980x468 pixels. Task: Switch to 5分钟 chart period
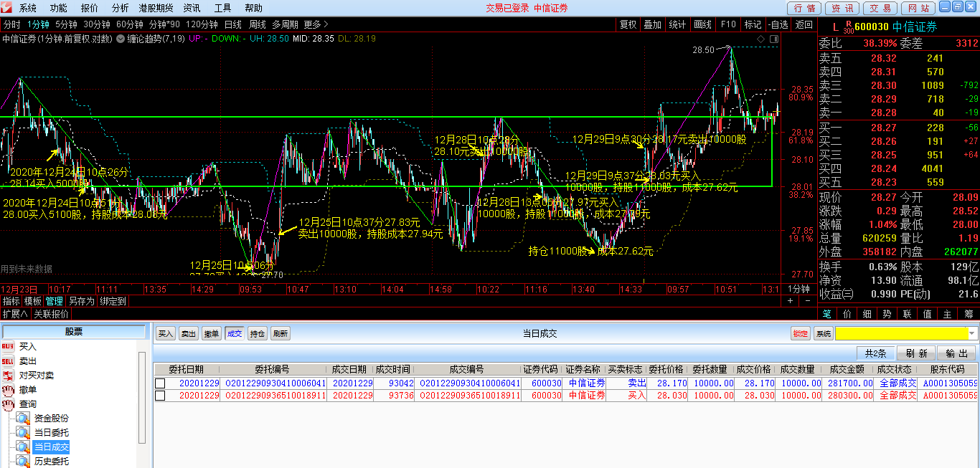(67, 24)
